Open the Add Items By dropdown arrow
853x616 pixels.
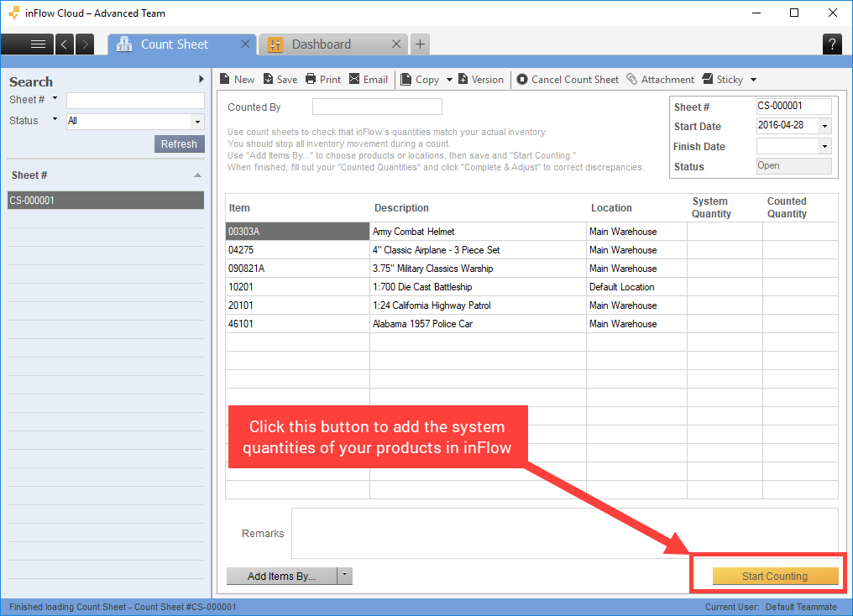point(345,576)
